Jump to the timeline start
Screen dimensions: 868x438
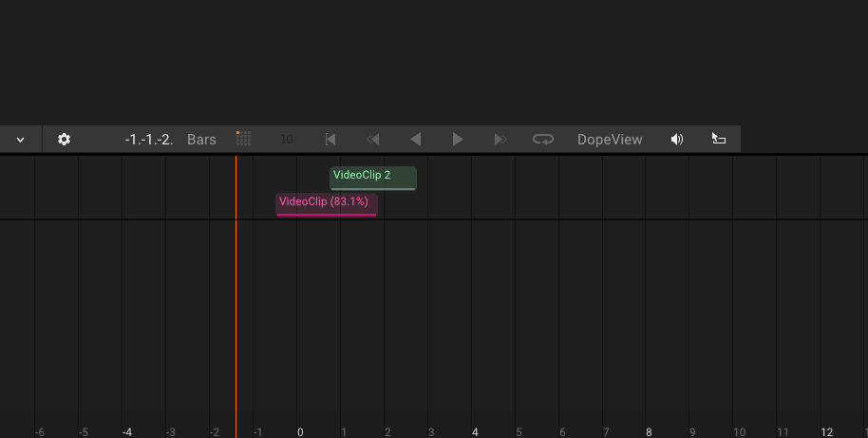330,140
